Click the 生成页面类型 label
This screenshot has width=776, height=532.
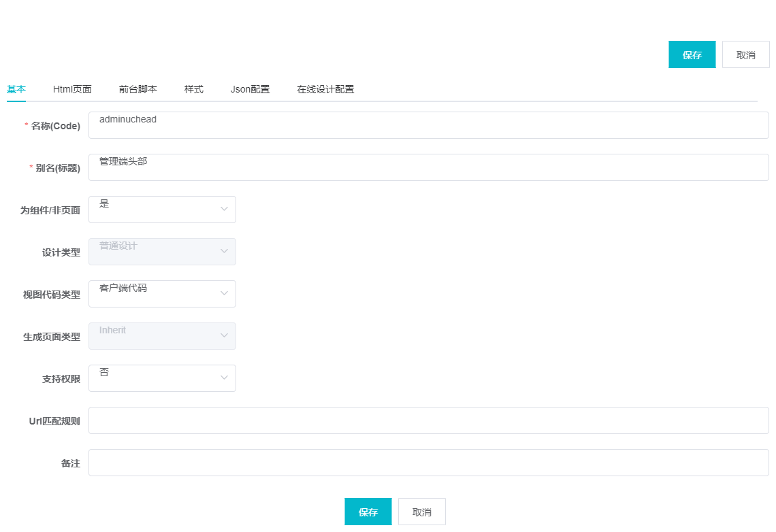coord(52,337)
